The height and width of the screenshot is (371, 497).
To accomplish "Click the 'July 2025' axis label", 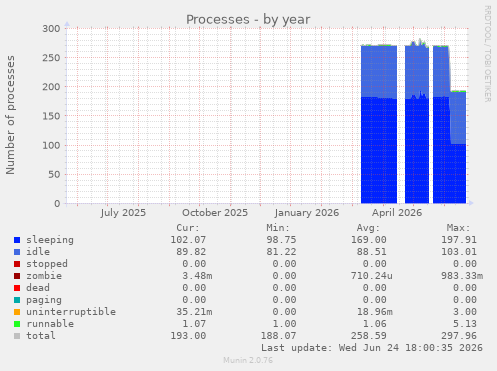I will pos(123,213).
